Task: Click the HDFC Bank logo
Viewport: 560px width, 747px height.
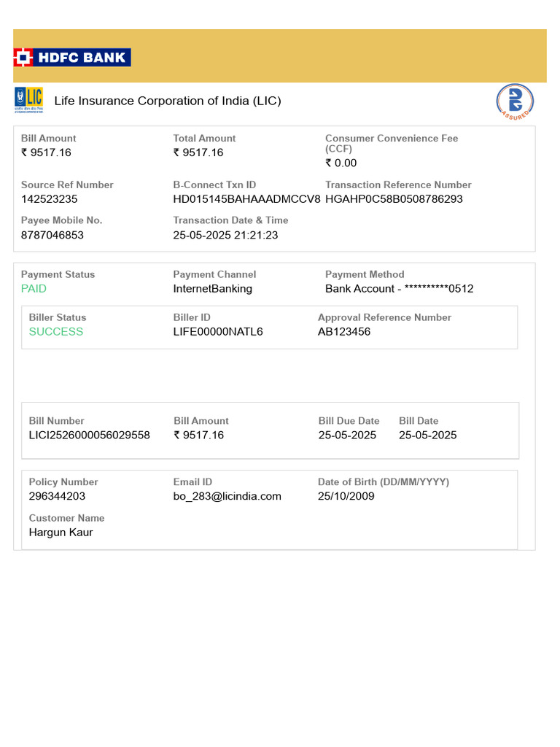Action: (72, 58)
